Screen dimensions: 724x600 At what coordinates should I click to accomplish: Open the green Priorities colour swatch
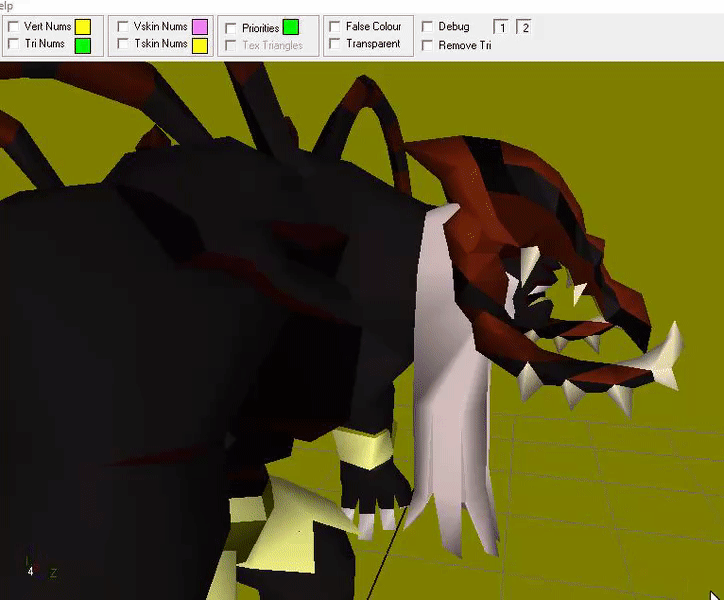click(x=291, y=27)
